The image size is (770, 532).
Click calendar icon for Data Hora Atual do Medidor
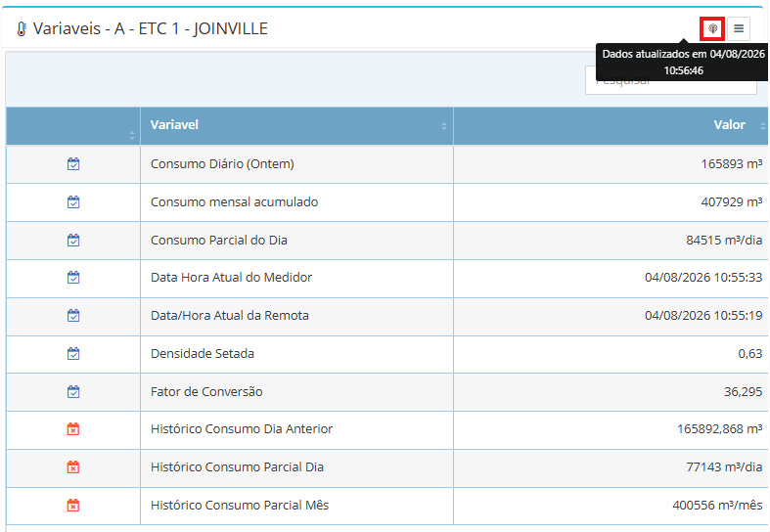coord(73,278)
